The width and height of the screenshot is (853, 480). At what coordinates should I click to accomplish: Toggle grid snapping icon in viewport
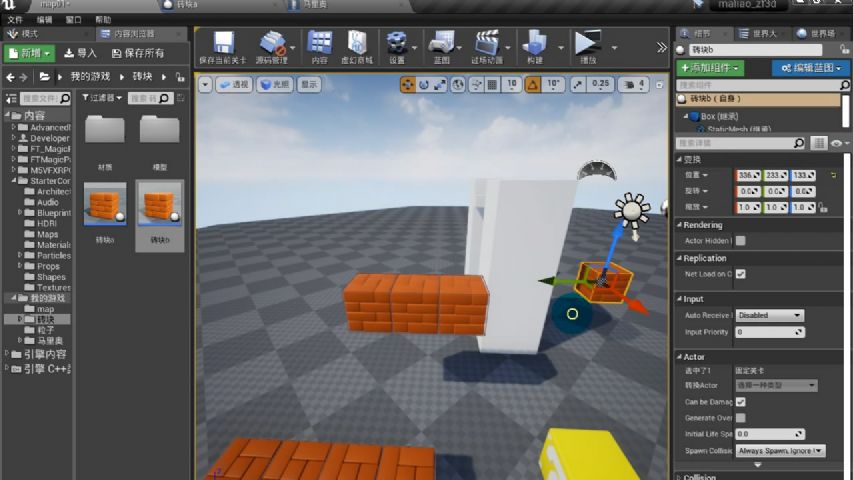coord(492,84)
